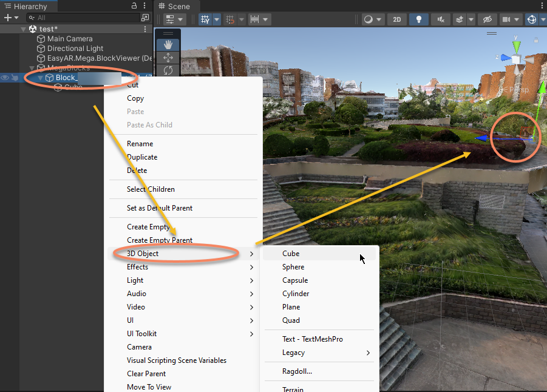Choose Cube from the 3D Object submenu

click(291, 254)
